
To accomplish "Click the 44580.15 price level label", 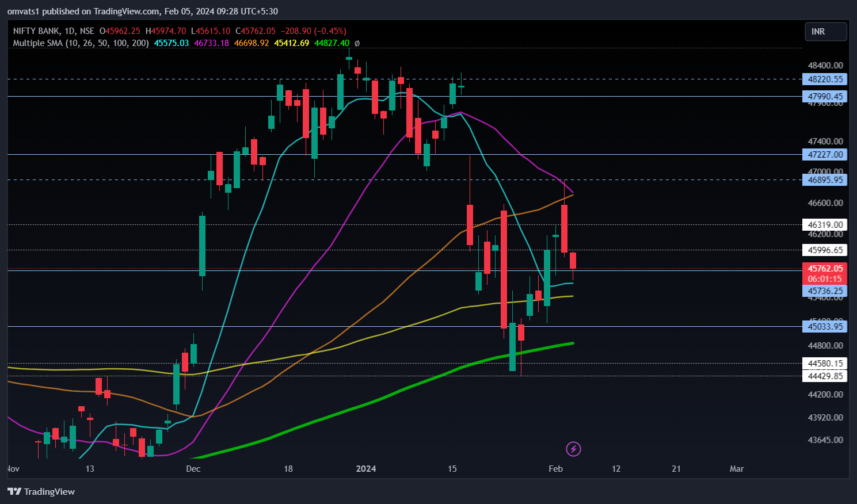I will point(825,364).
